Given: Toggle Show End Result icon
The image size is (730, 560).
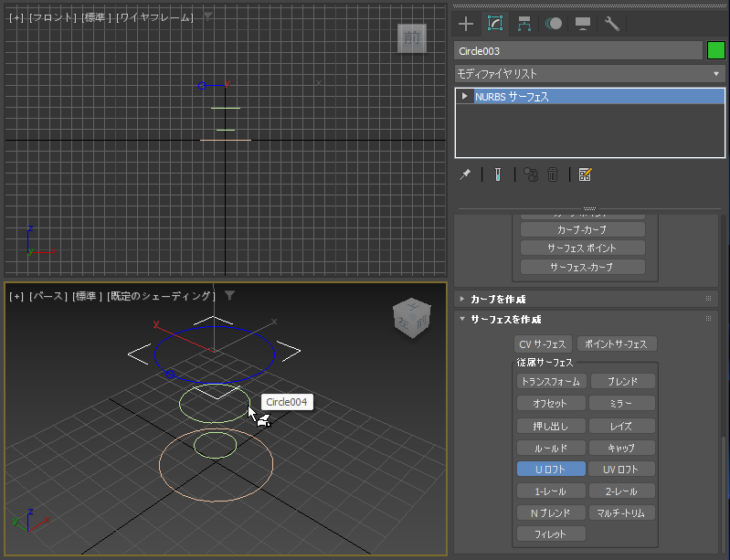Looking at the screenshot, I should coord(498,174).
